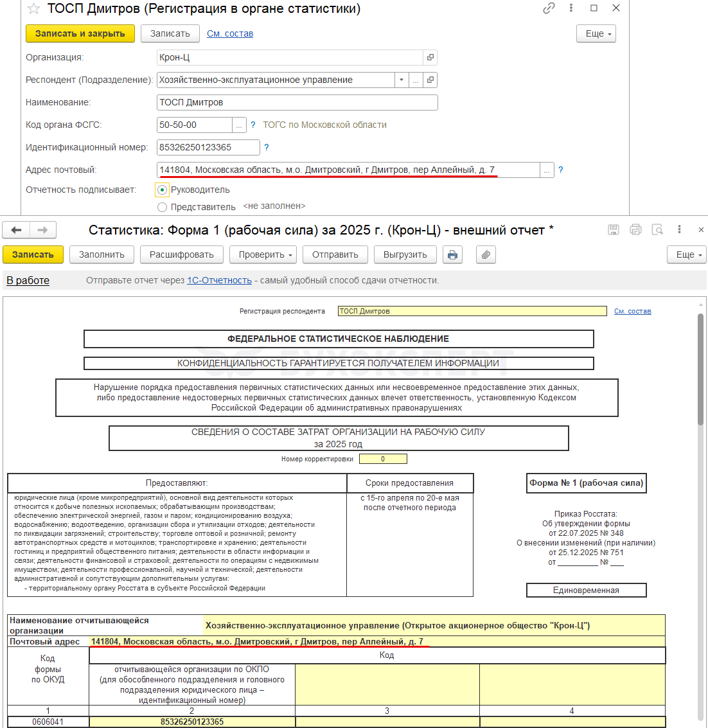The image size is (708, 728).
Task: Click OKPO code cell 85326250123365
Action: tap(191, 722)
